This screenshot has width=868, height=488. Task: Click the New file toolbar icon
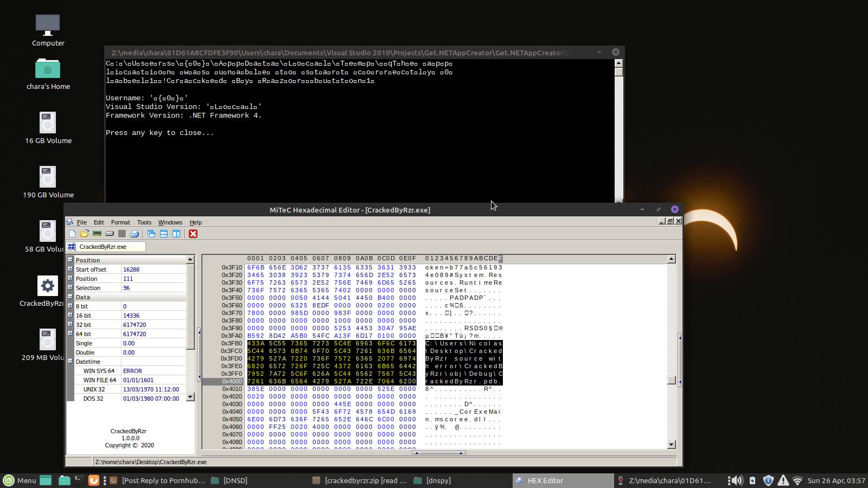click(72, 234)
